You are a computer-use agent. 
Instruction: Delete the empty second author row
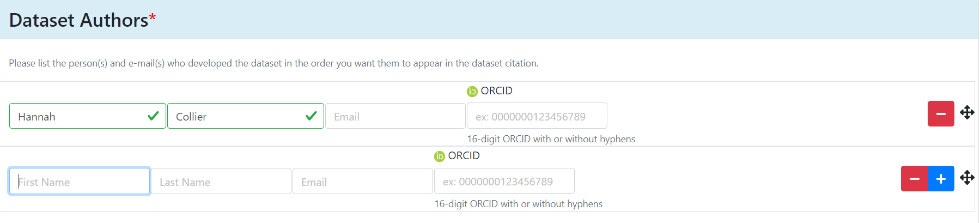pos(914,179)
